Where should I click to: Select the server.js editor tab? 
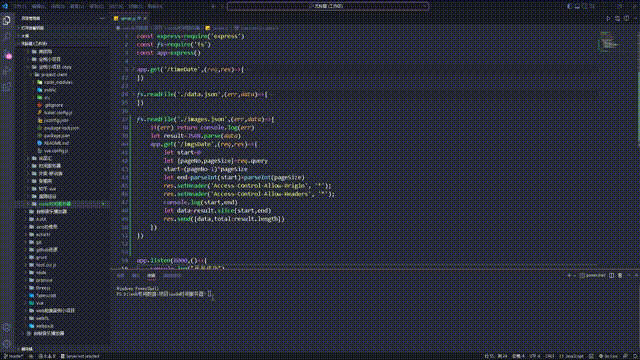pyautogui.click(x=130, y=18)
